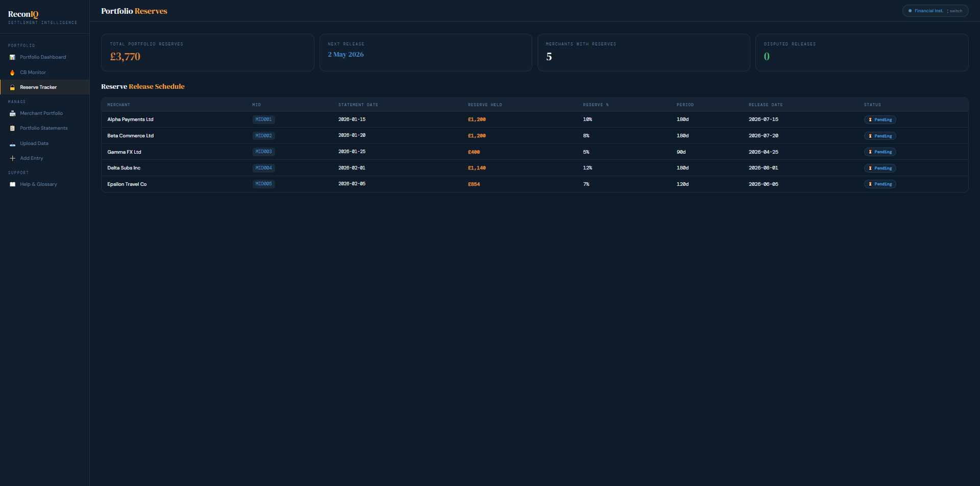Open the Add Entry page
The width and height of the screenshot is (980, 486).
coord(31,158)
